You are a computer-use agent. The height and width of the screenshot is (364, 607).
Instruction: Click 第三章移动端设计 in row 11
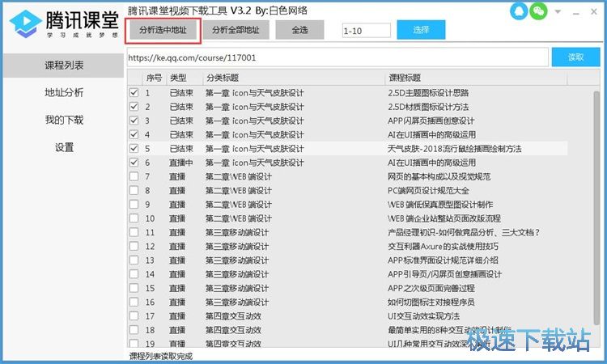(237, 232)
